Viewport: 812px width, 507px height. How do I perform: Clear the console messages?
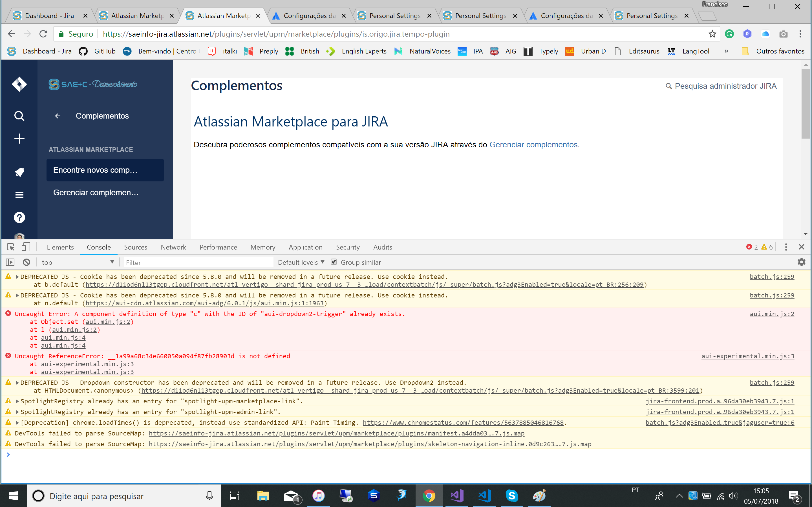27,262
